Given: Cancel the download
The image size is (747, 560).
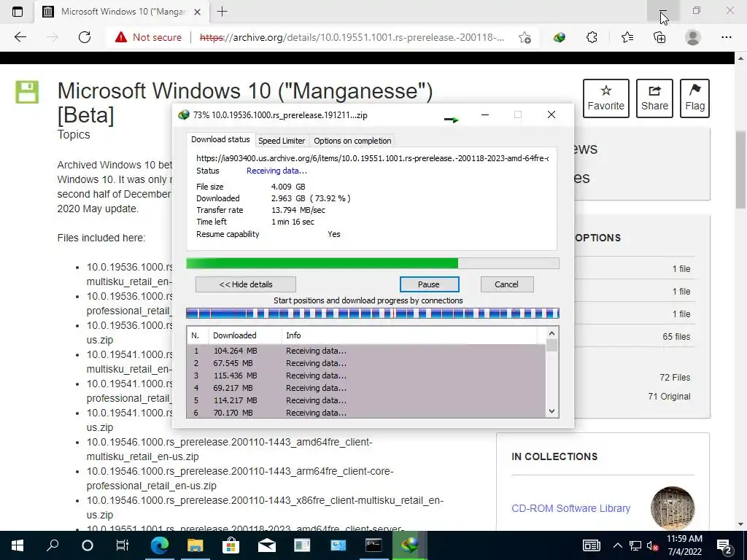Looking at the screenshot, I should point(506,284).
